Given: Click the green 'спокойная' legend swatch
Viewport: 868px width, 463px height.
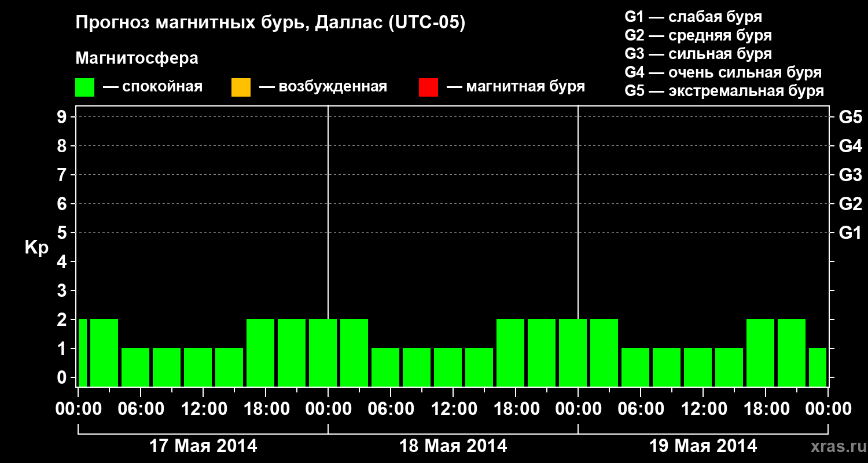Looking at the screenshot, I should [x=85, y=87].
